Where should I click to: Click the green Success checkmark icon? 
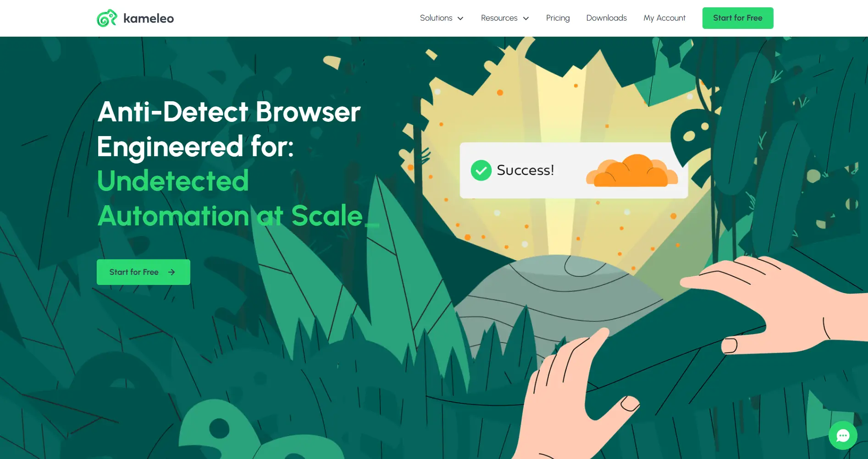(x=481, y=170)
